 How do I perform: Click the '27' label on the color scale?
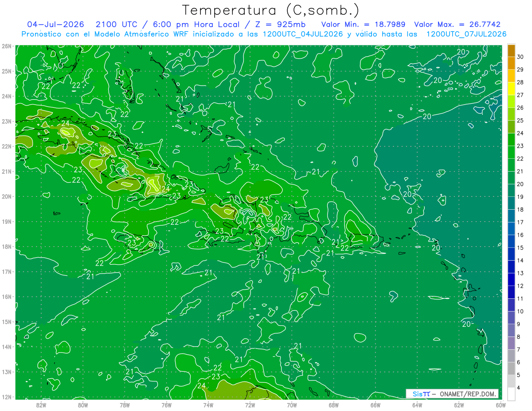coord(520,95)
